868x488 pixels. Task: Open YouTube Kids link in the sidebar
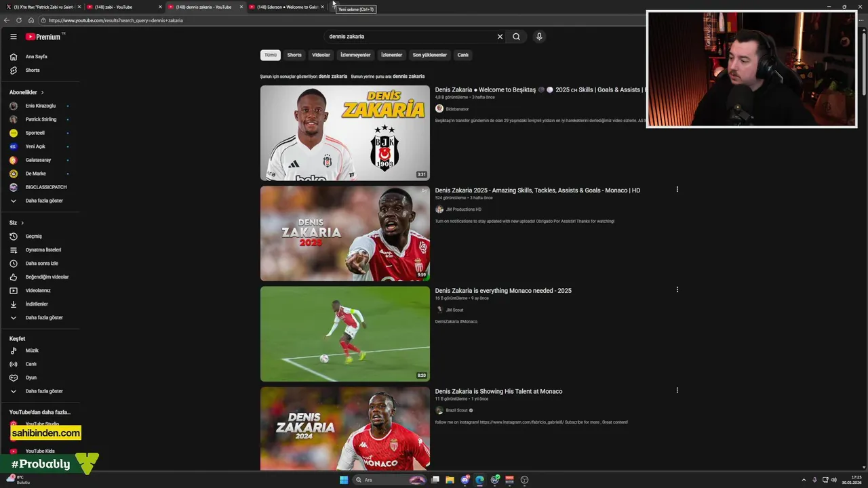(39, 451)
